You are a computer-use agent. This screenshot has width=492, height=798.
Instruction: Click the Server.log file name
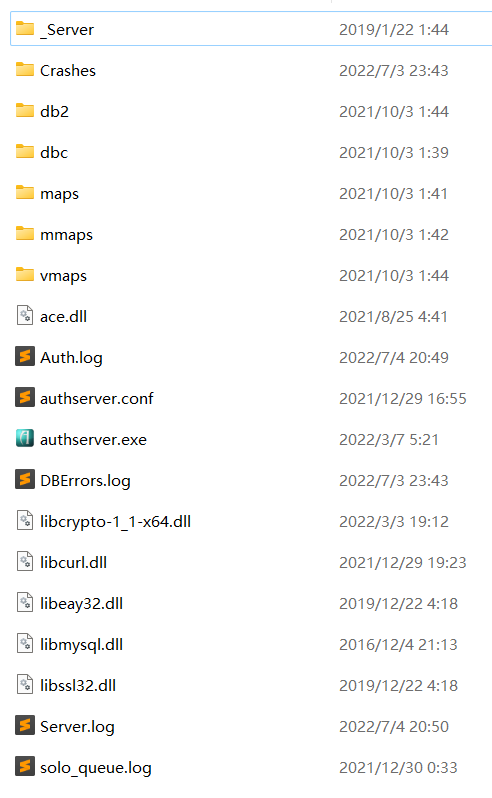tap(77, 727)
